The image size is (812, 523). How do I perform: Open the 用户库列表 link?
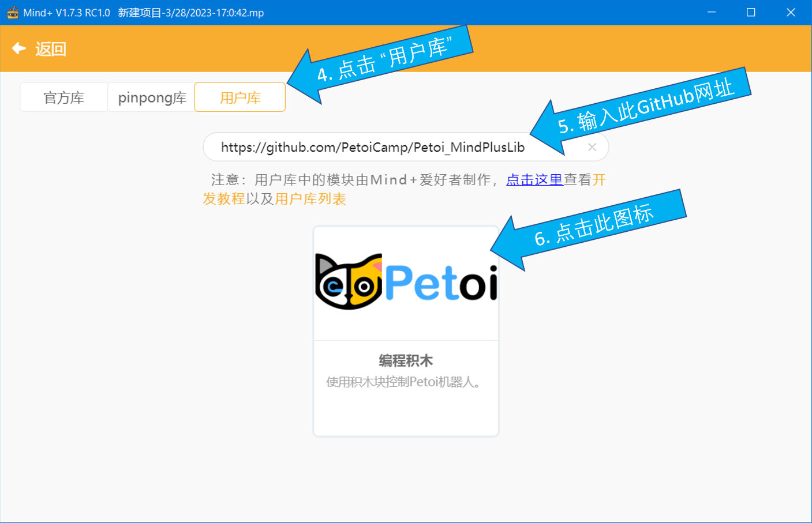click(310, 199)
